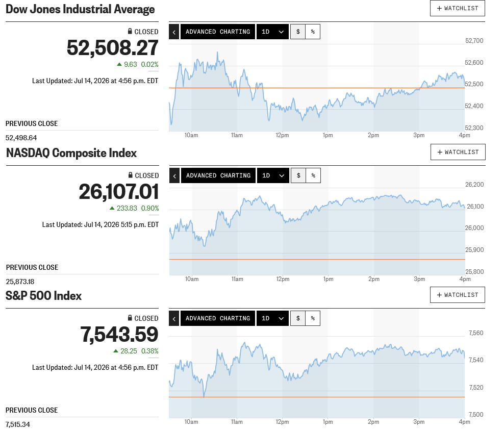This screenshot has height=432, width=504.
Task: Switch Dow Jones chart to dollar view
Action: (298, 32)
